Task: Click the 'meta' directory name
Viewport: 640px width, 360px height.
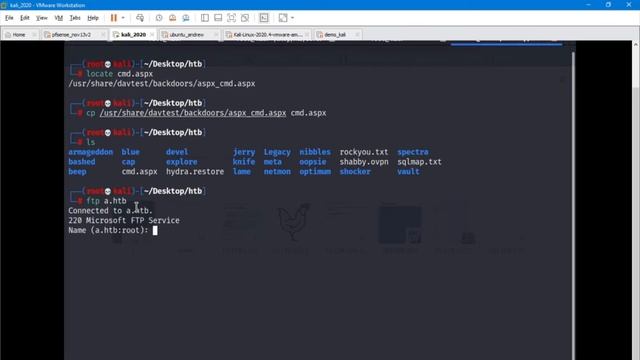Action: 273,162
